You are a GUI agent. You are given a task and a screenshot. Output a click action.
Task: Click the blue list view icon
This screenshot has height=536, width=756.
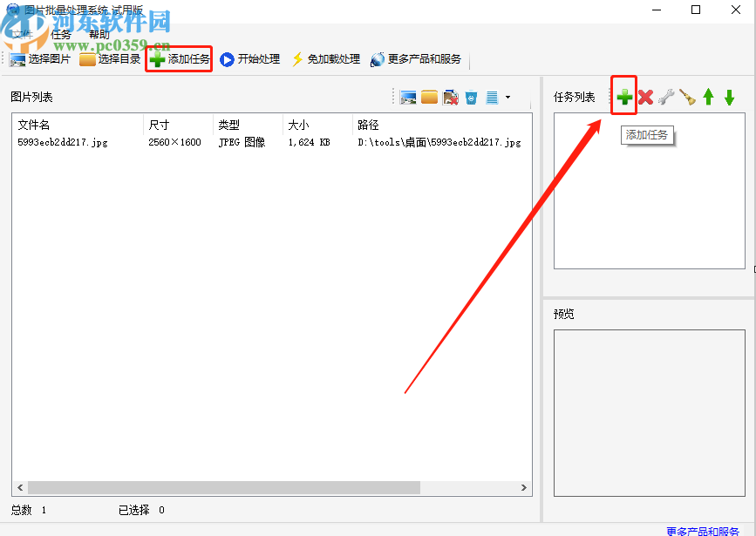click(493, 98)
